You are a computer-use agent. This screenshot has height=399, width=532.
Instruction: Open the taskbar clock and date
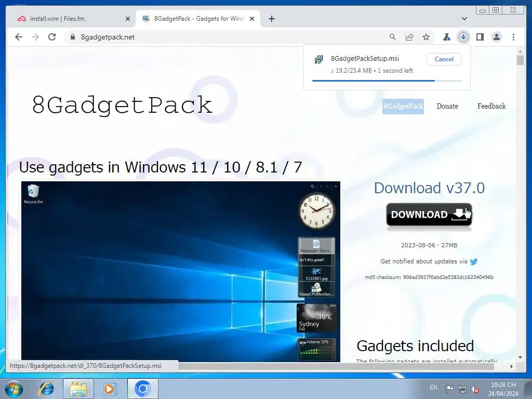503,389
